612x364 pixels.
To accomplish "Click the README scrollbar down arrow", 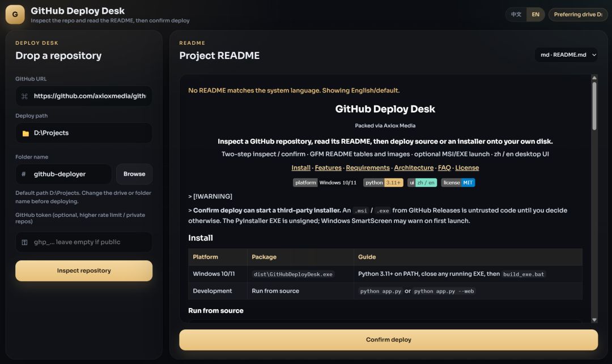I will (594, 320).
